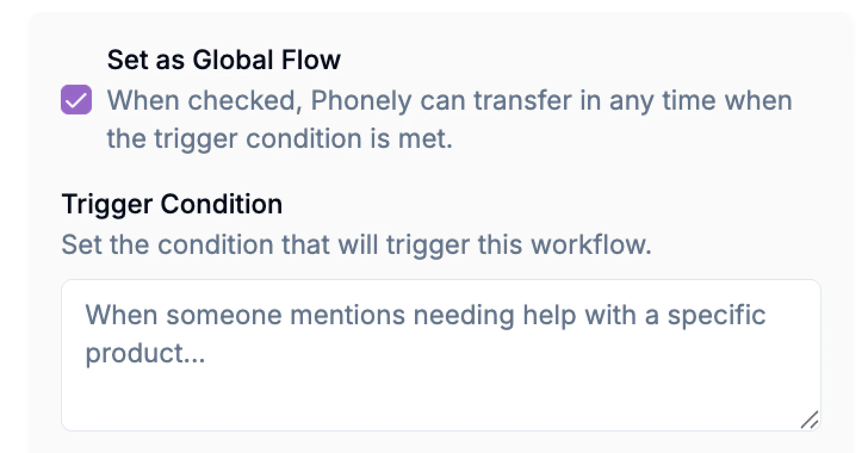This screenshot has width=868, height=453.
Task: Click the Trigger Condition section title
Action: click(x=172, y=204)
